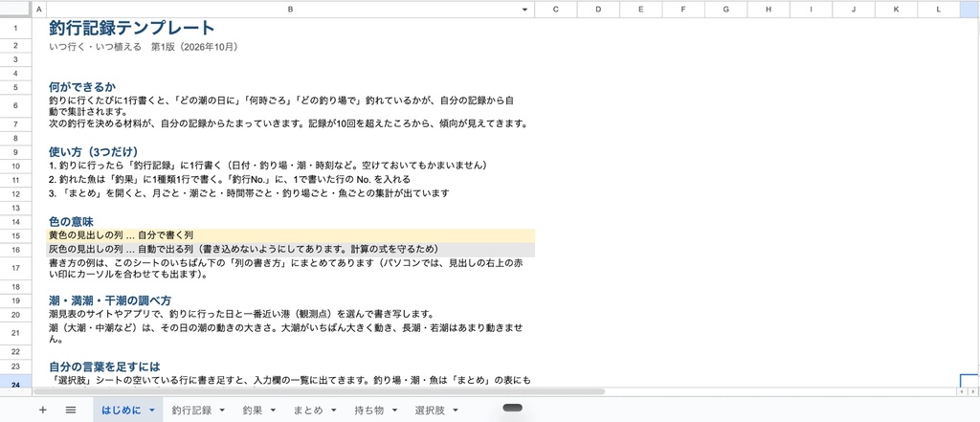Switch to the まとめ sheet tab
The width and height of the screenshot is (980, 422).
(308, 411)
